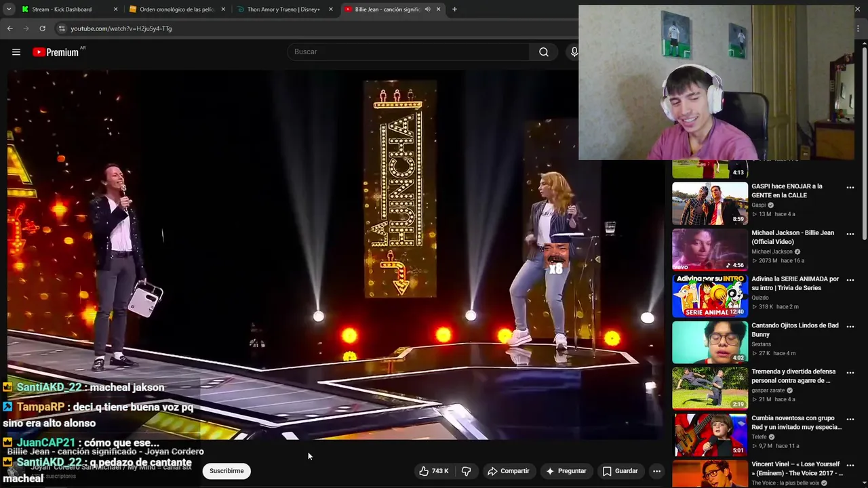Screen dimensions: 868x488
Task: Reload the page with refresh icon
Action: tap(42, 28)
